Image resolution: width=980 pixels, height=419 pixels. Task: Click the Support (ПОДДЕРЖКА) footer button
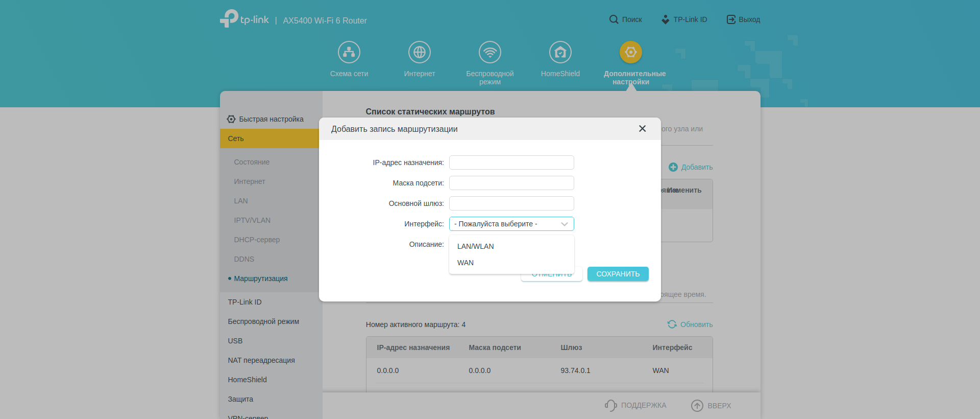636,405
